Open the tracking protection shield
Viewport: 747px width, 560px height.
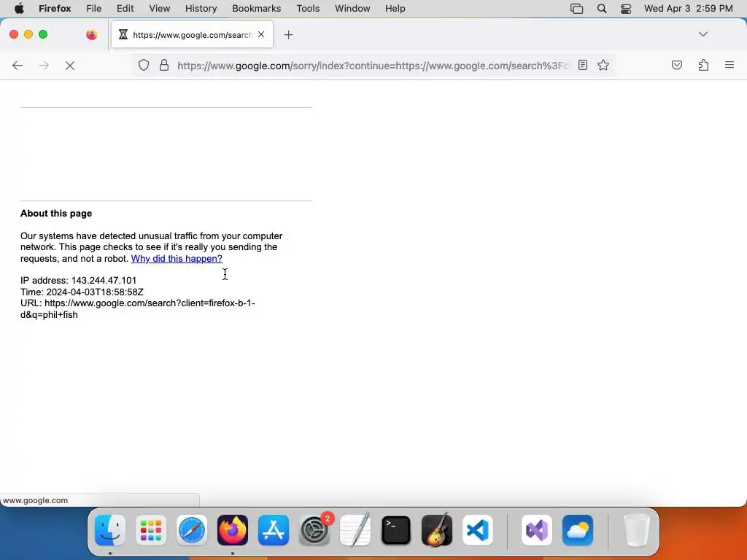pos(144,65)
